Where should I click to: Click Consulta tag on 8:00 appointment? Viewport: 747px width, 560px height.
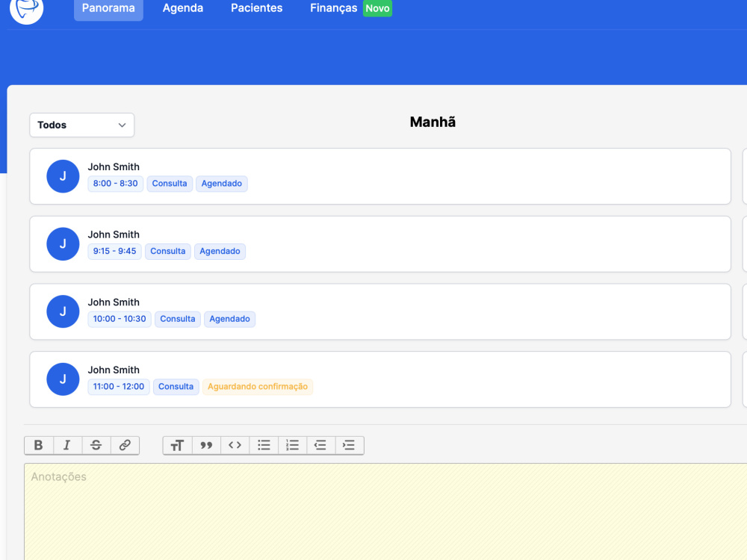pyautogui.click(x=170, y=184)
